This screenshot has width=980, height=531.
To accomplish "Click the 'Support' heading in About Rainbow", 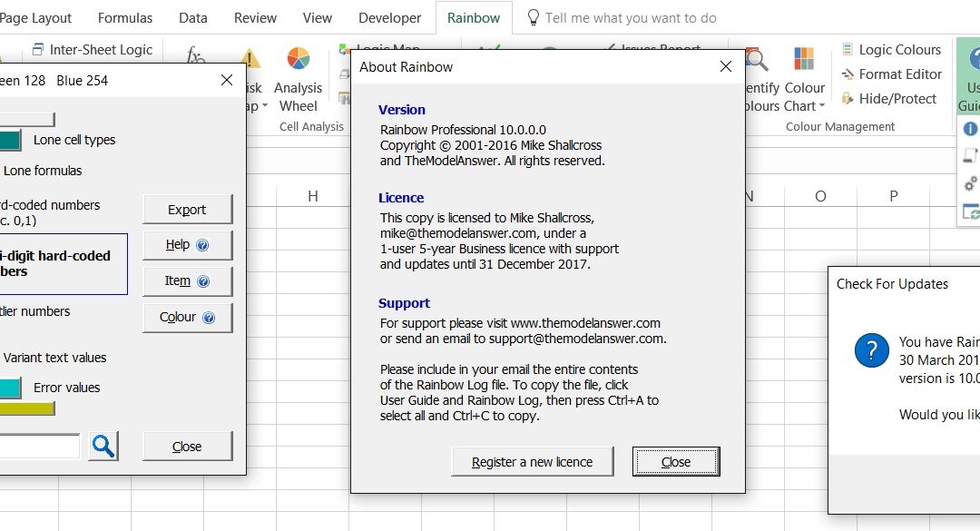I will pos(405,303).
